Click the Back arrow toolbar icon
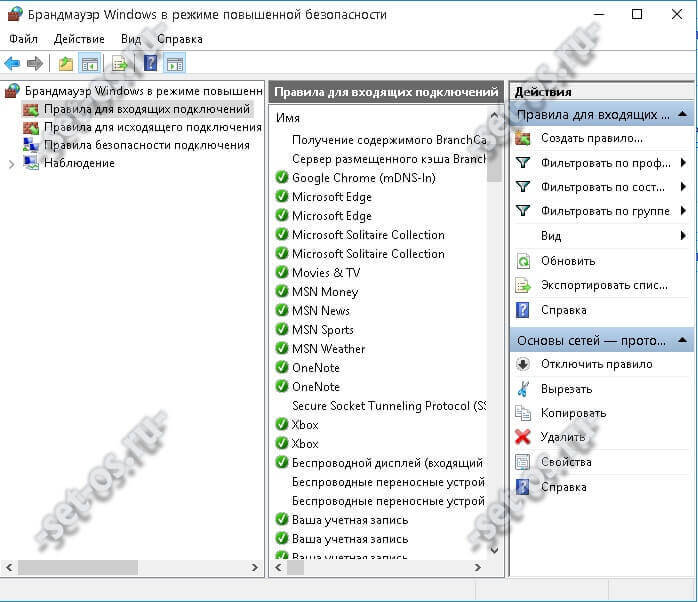This screenshot has width=698, height=602. [x=12, y=64]
